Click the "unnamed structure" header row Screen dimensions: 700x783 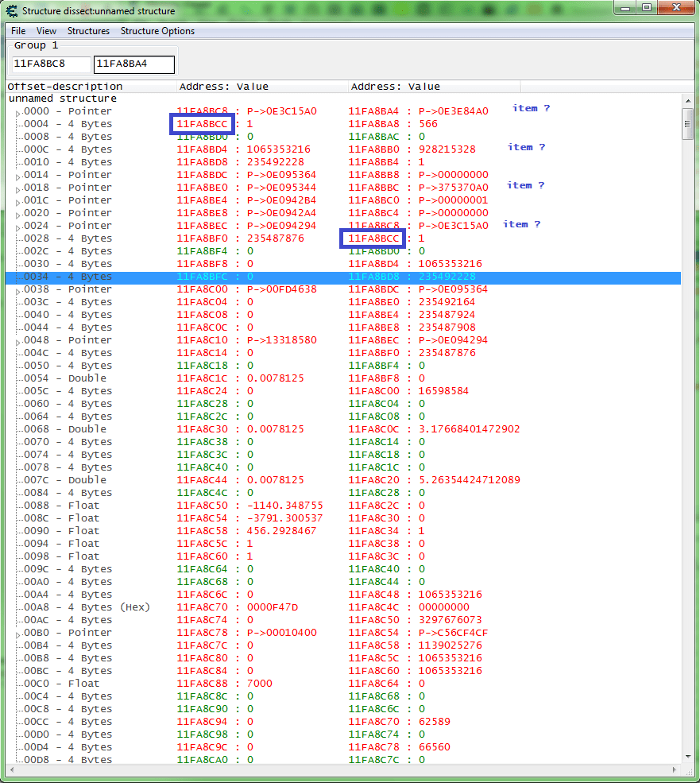[x=64, y=98]
